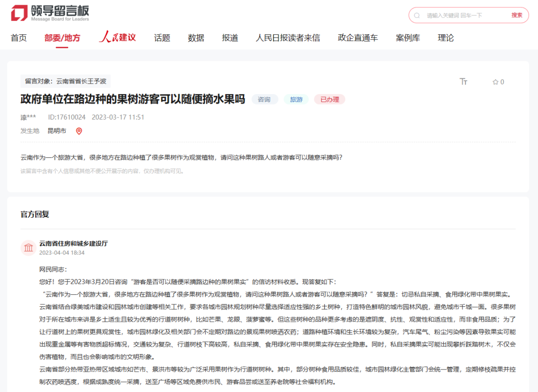538x392 pixels.
Task: Click the 搜索 search button
Action: click(517, 15)
